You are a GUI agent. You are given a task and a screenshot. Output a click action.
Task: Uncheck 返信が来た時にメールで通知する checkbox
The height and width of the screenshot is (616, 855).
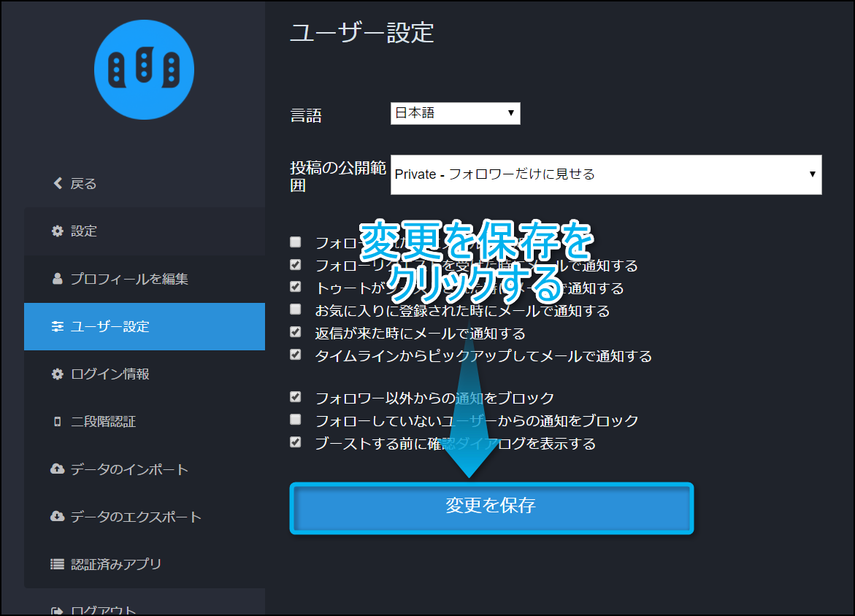pyautogui.click(x=295, y=332)
